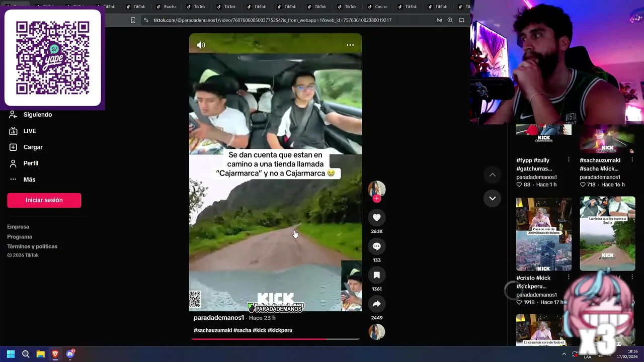Open the comments bubble showing 133
644x362 pixels.
point(376,246)
